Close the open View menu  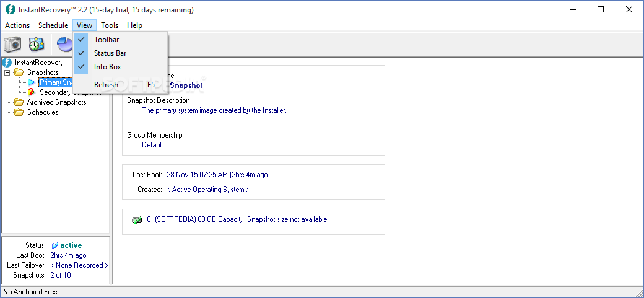[85, 25]
